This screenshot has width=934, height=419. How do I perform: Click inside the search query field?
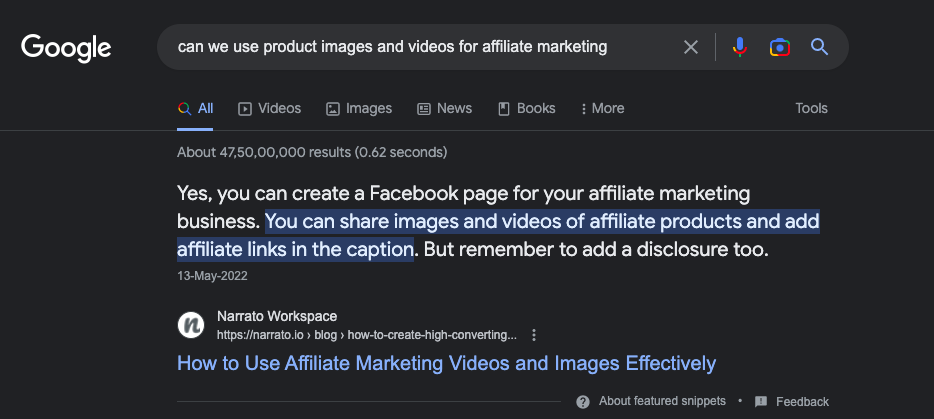click(420, 47)
